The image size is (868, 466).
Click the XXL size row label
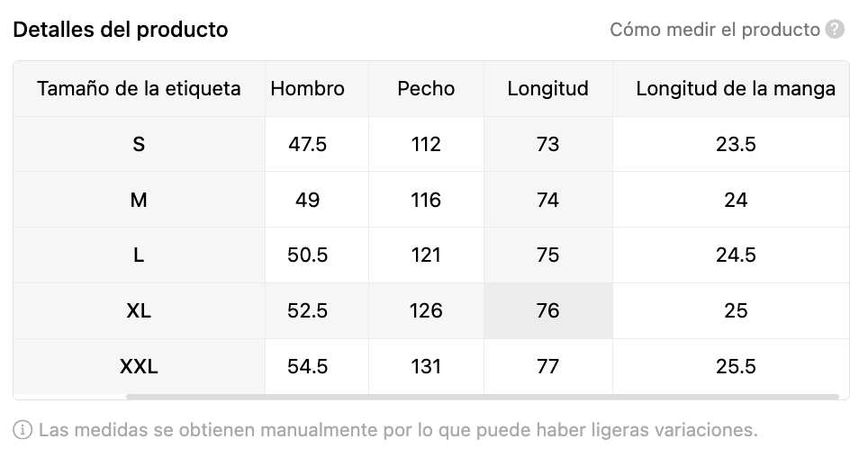(139, 366)
